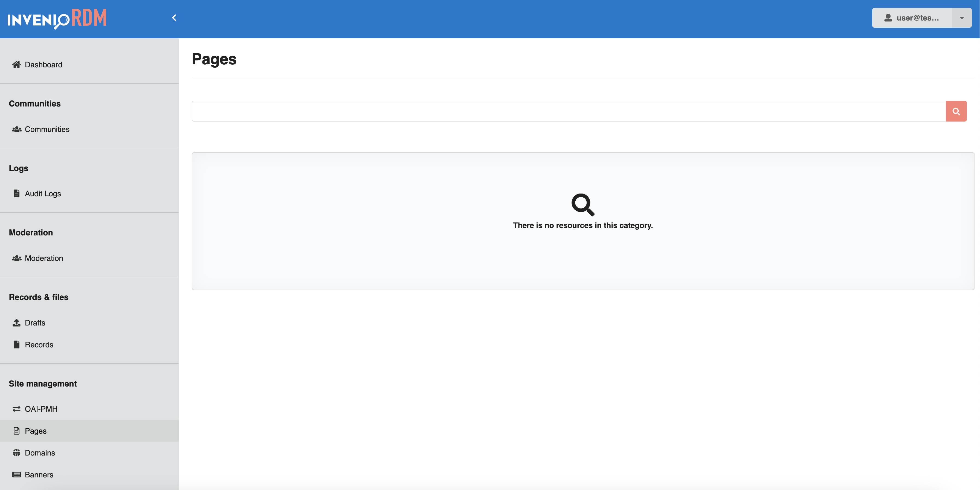Viewport: 980px width, 490px height.
Task: Click the Audit Logs document icon
Action: 16,194
